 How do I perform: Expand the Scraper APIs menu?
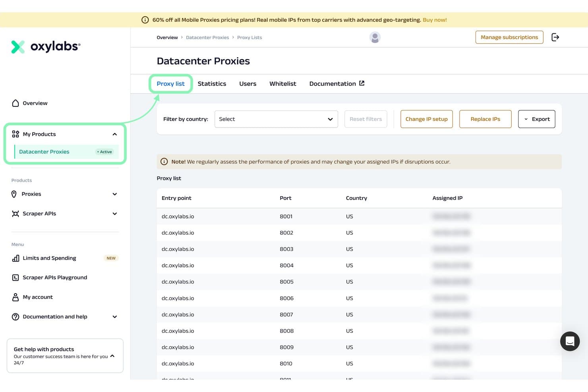[x=115, y=214]
